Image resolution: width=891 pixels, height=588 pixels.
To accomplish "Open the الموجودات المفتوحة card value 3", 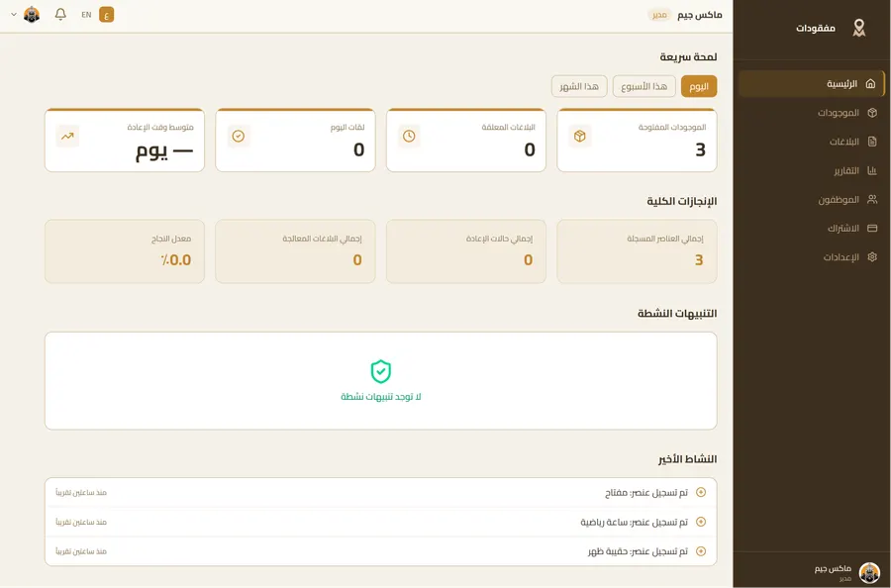I will [700, 149].
